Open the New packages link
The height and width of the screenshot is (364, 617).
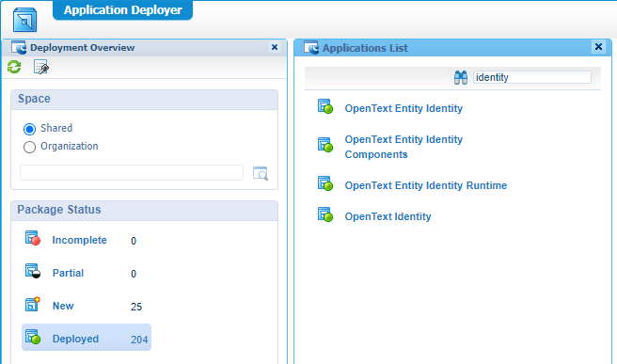click(x=63, y=306)
